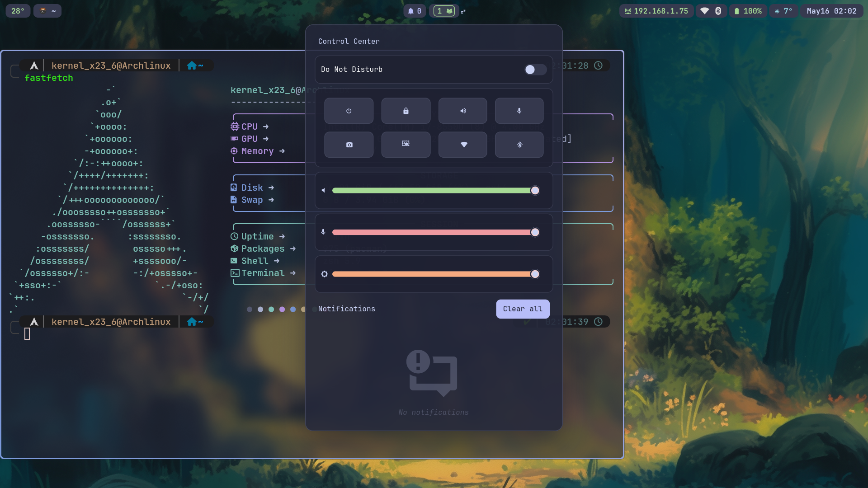Open the May16 02:02 clock widget

[832, 11]
